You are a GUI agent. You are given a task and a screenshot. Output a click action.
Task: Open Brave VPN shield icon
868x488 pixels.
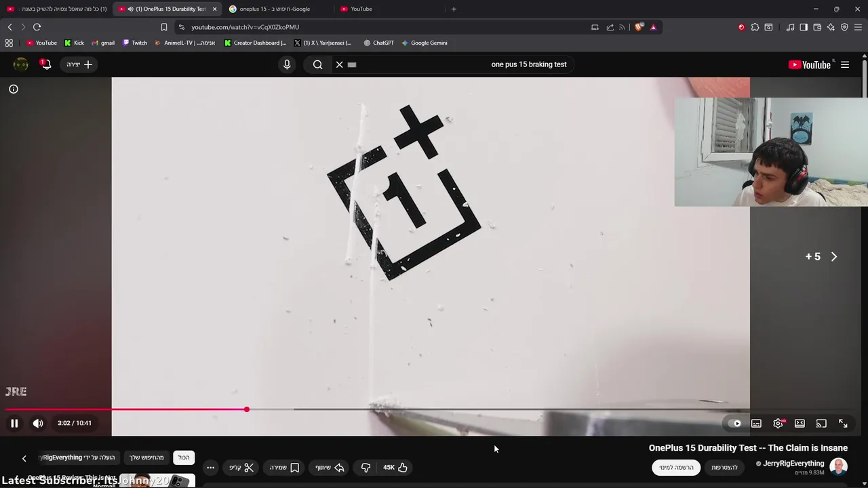[x=844, y=27]
